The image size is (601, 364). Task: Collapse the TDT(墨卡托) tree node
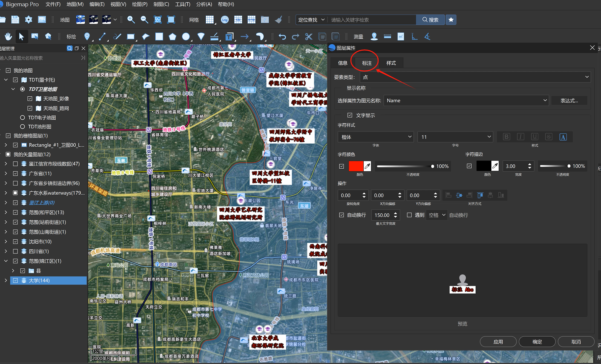tap(6, 80)
